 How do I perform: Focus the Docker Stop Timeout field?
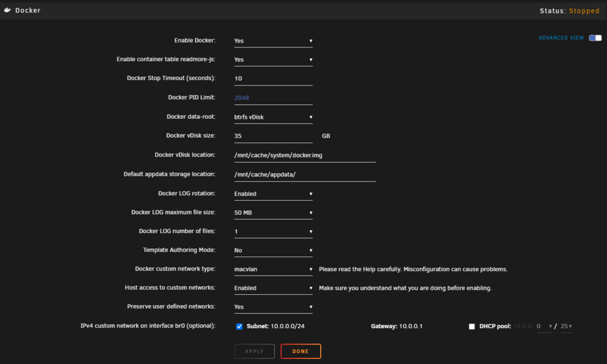coord(273,78)
